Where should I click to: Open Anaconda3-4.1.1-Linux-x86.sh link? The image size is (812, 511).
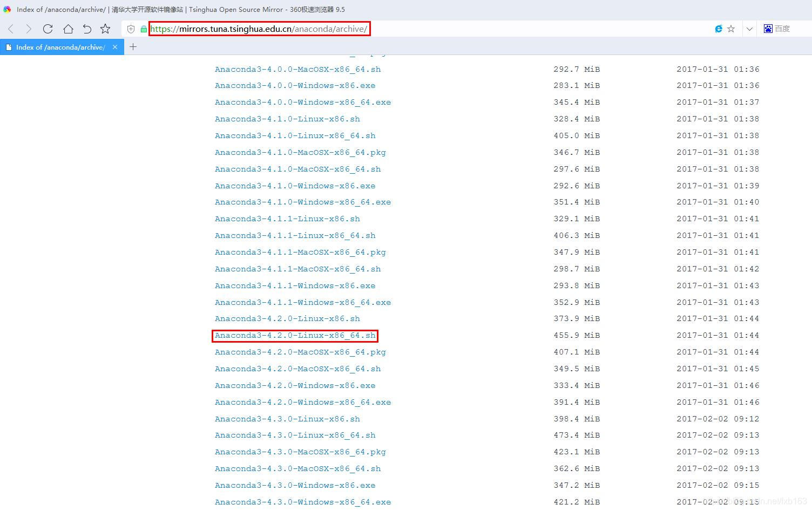click(287, 219)
